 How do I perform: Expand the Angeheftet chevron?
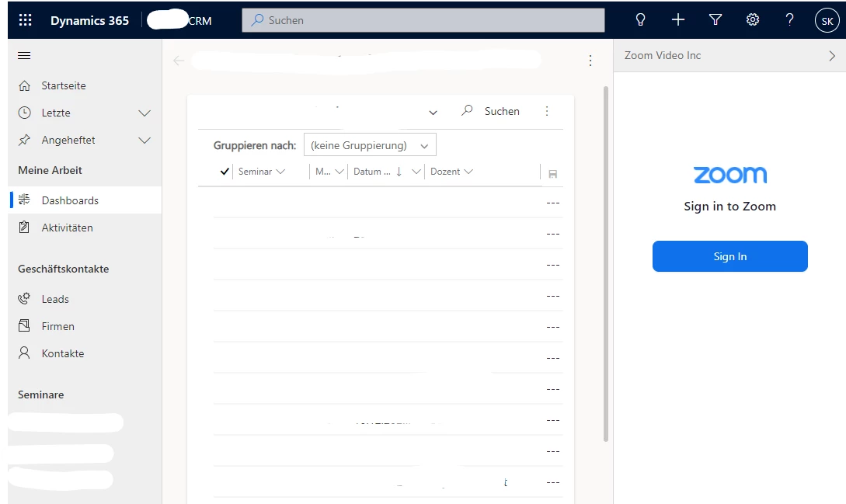click(144, 141)
